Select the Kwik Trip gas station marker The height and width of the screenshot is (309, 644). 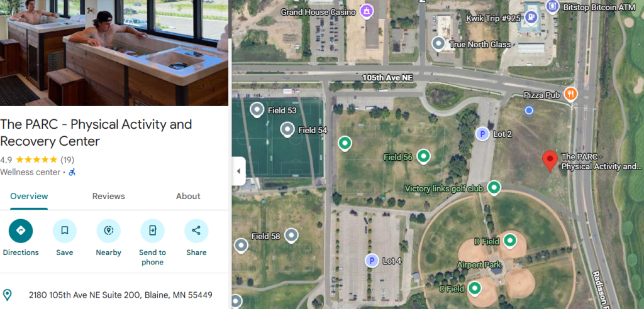tap(532, 17)
